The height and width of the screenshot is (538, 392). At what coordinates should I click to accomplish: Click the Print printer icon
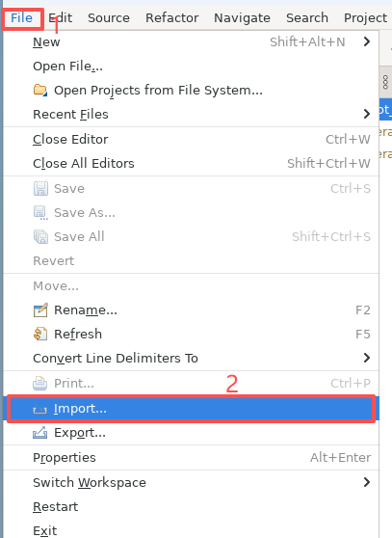coord(40,384)
